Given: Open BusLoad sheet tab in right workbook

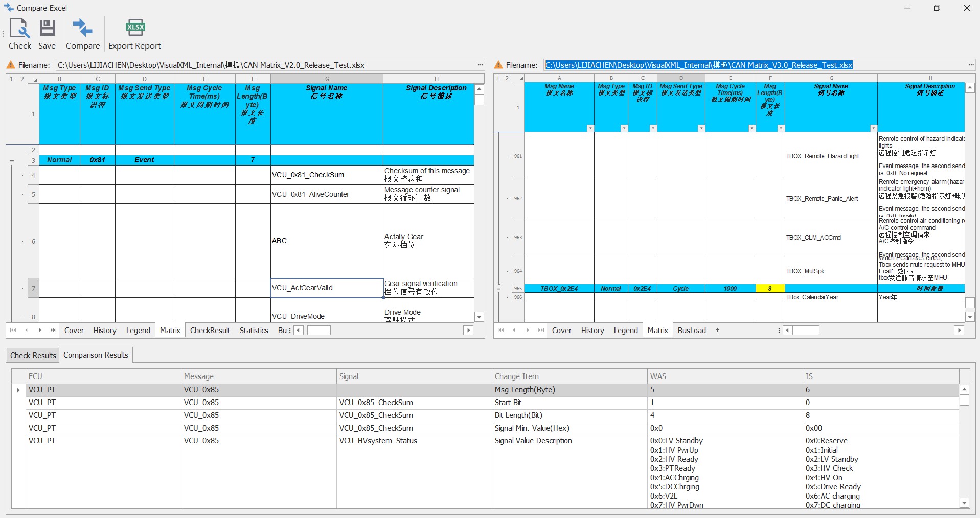Looking at the screenshot, I should 691,331.
